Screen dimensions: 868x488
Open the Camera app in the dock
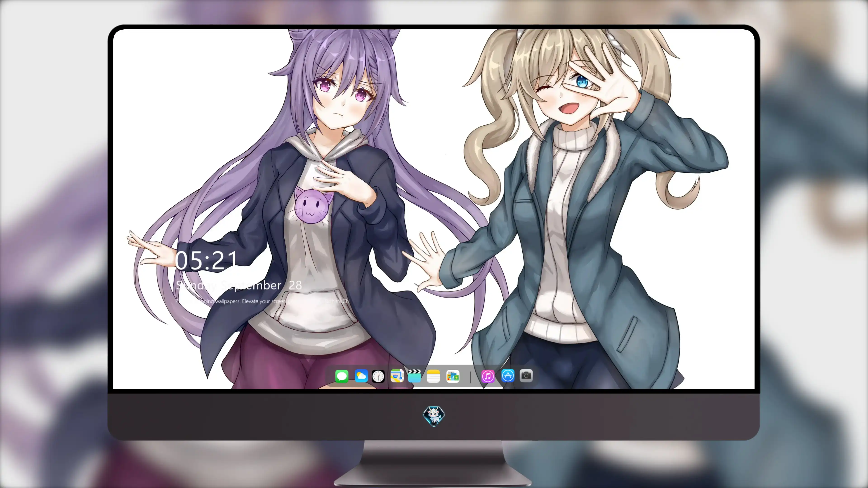coord(526,375)
